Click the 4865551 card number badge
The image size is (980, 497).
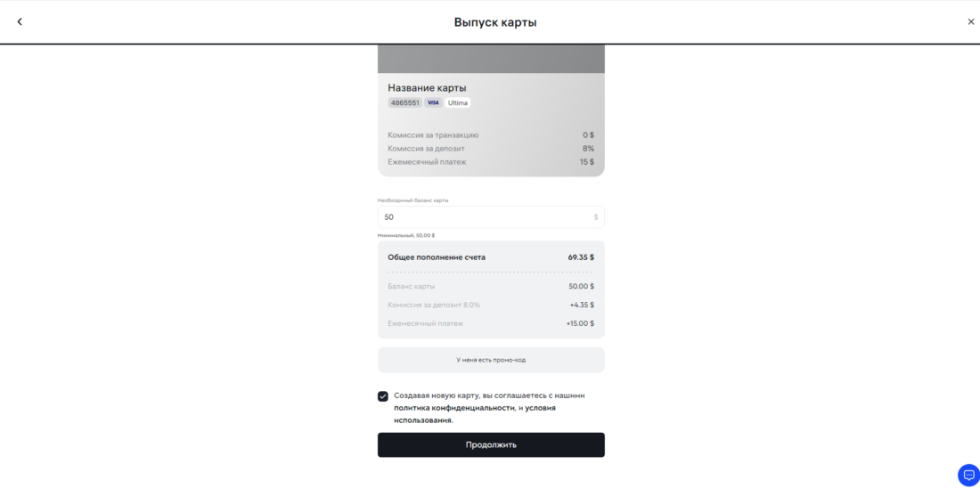pos(404,103)
